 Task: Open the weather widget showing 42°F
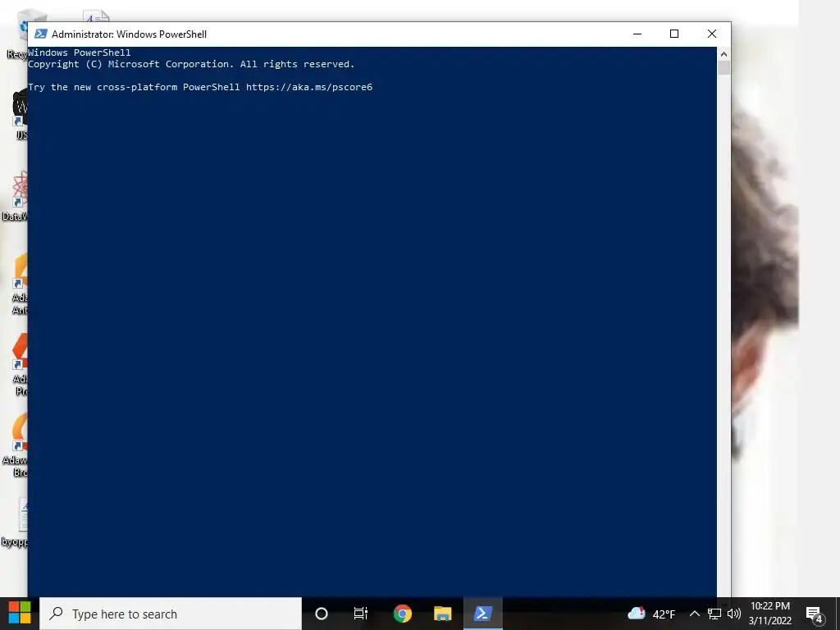(651, 614)
